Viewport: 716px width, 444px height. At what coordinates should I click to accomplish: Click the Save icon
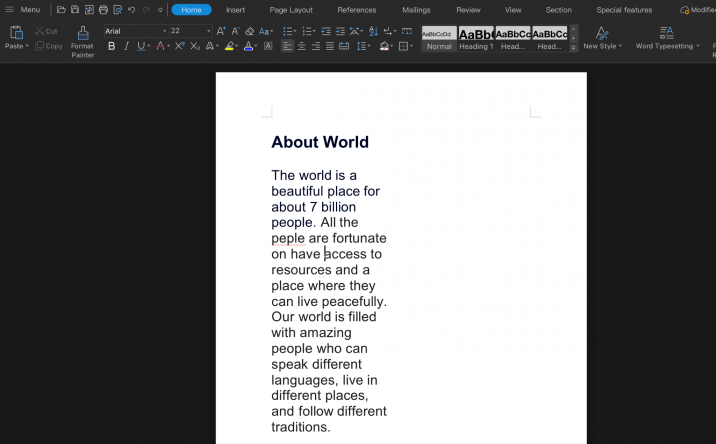click(x=75, y=10)
